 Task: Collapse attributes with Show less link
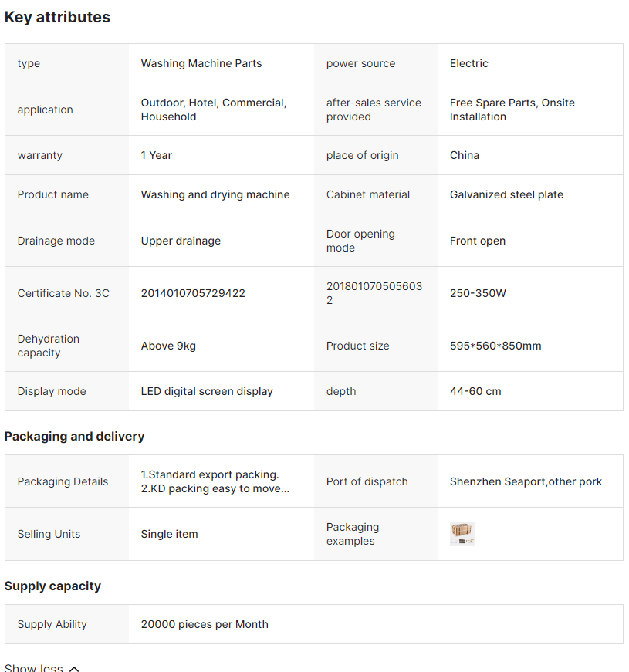34,667
